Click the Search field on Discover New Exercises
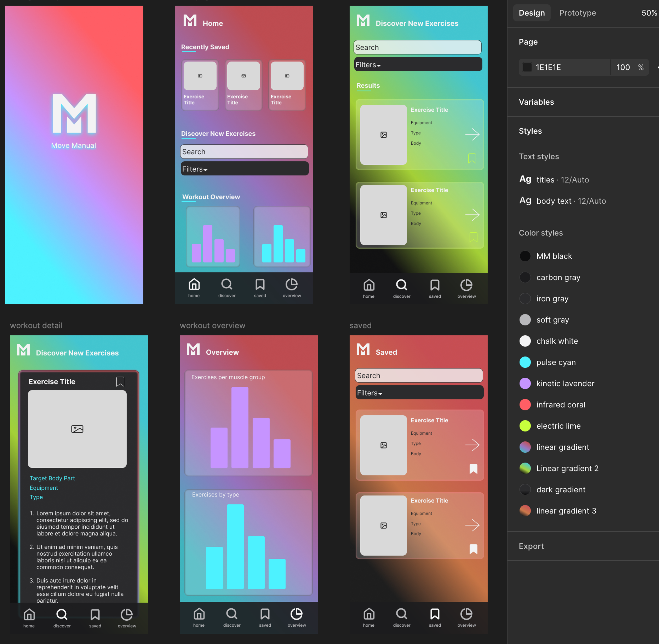The height and width of the screenshot is (644, 659). click(417, 47)
